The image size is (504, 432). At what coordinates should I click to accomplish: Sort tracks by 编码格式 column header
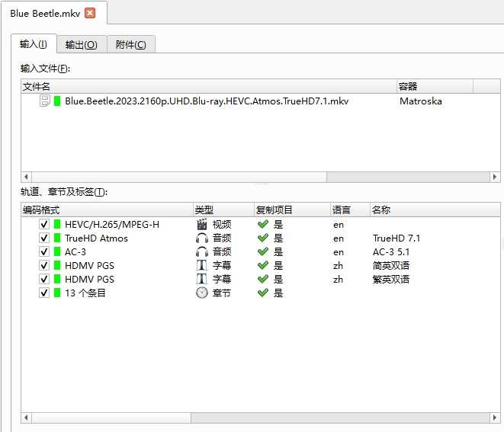click(x=107, y=210)
